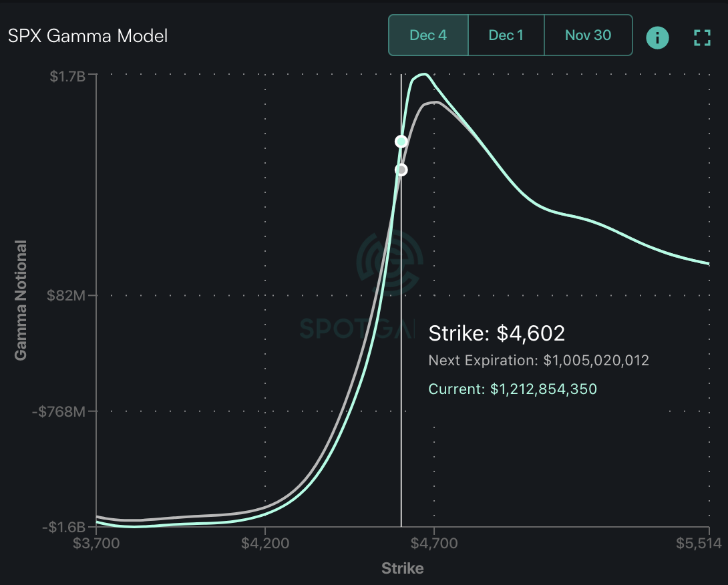Select the Dec 4 tab

click(x=428, y=35)
